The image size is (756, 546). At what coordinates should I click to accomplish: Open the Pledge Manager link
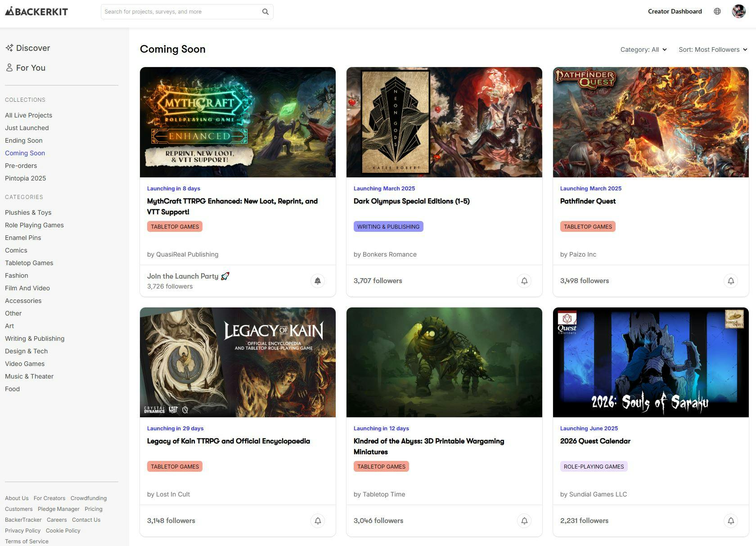(x=58, y=509)
